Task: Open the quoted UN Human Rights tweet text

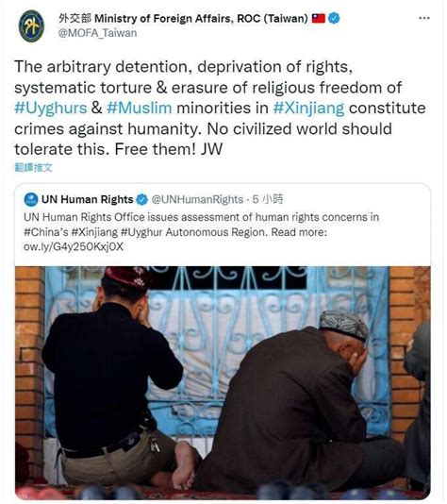Action: pyautogui.click(x=201, y=232)
